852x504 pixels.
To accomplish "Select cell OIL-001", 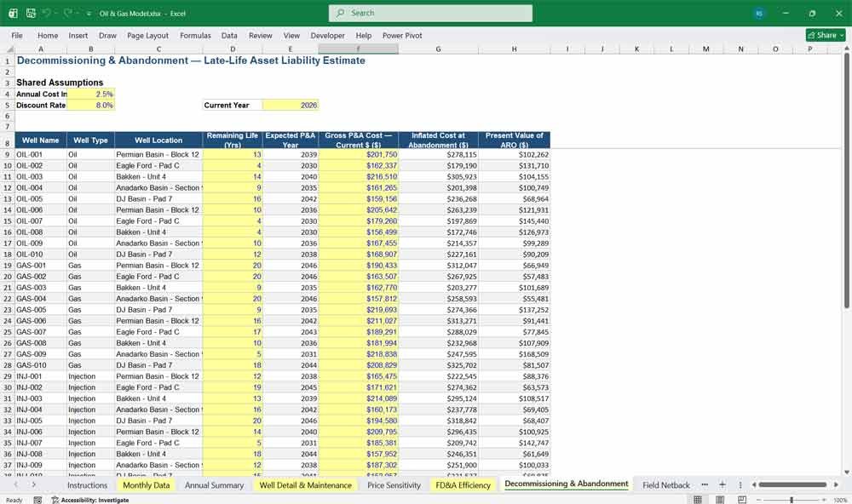I will (x=41, y=154).
